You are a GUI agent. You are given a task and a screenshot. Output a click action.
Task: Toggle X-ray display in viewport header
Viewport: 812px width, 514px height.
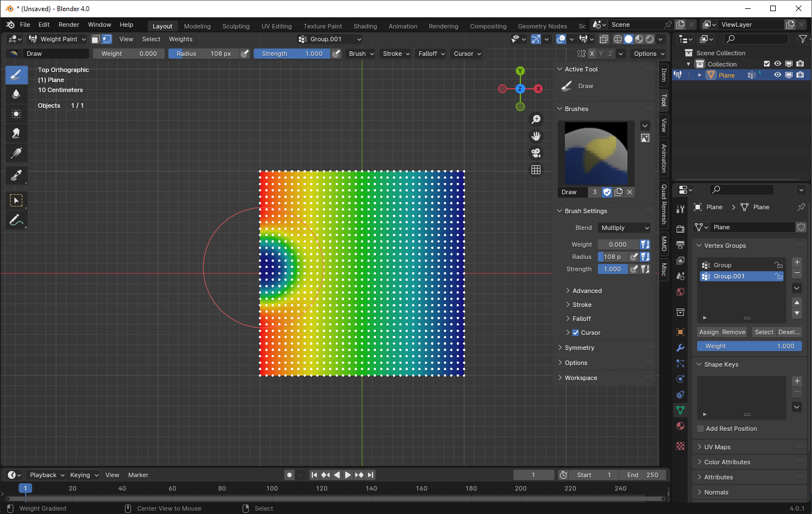[603, 39]
